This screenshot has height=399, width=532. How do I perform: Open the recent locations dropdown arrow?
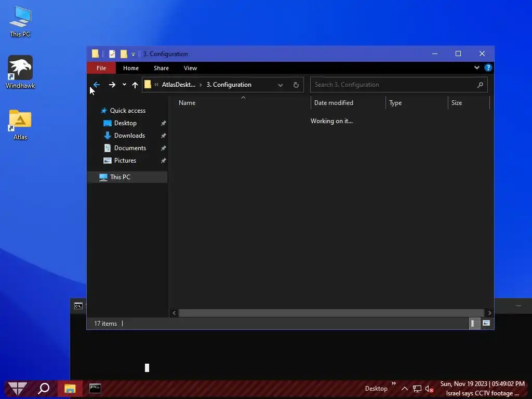(x=125, y=85)
